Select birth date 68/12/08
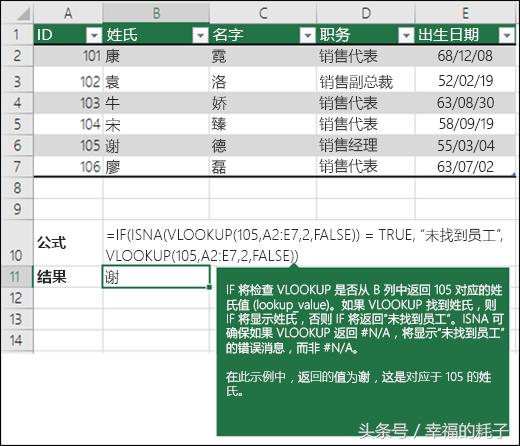Screen dimensions: 520x446 [x=465, y=56]
